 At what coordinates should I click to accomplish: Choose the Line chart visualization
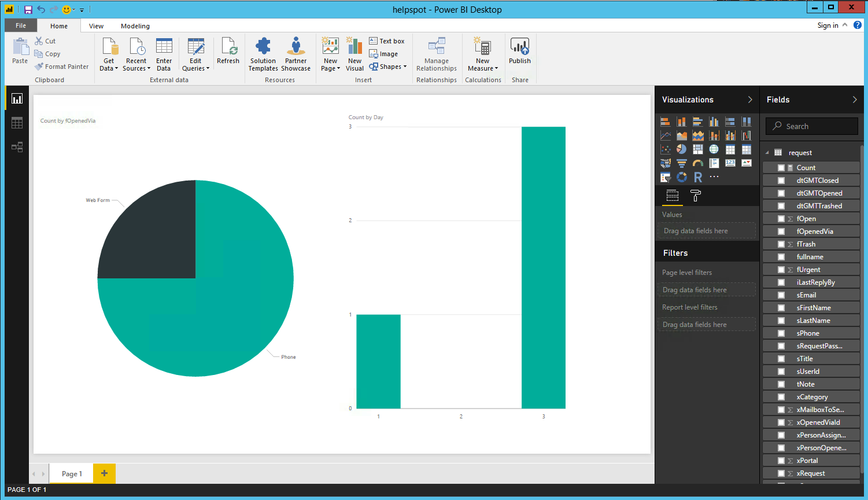pos(666,135)
